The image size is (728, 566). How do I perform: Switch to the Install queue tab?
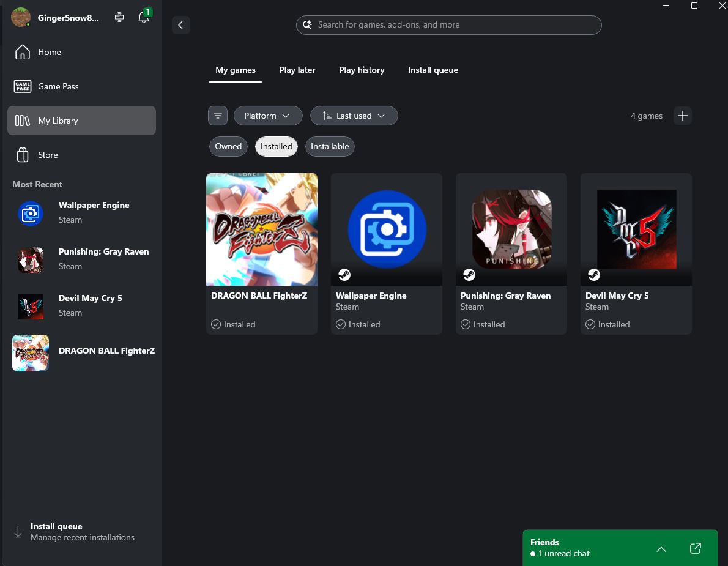pyautogui.click(x=433, y=70)
